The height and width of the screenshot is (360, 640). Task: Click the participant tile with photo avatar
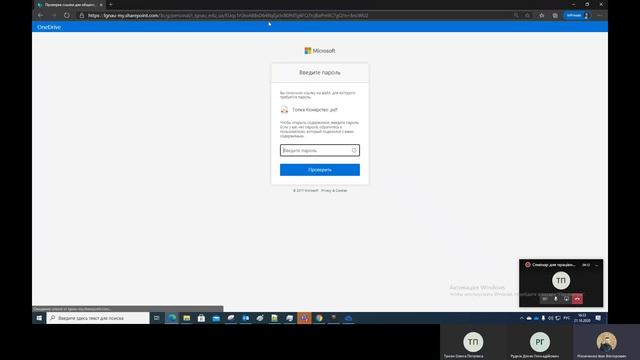(606, 342)
